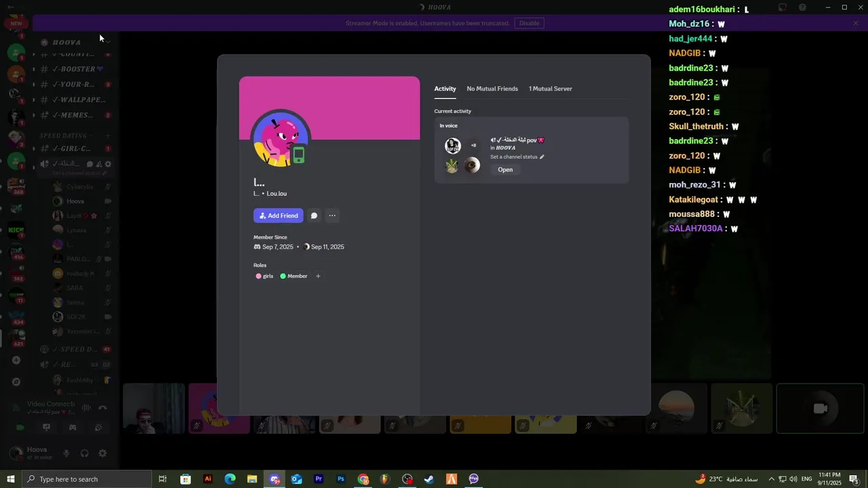Add a role with the plus icon

pos(318,276)
